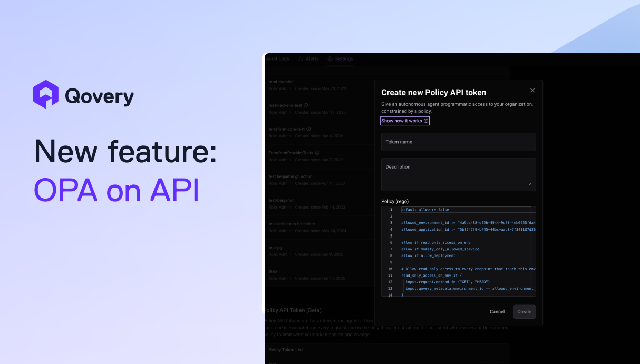Click the 'Created since May 23, 2023' date
This screenshot has height=364, width=640.
[x=319, y=88]
